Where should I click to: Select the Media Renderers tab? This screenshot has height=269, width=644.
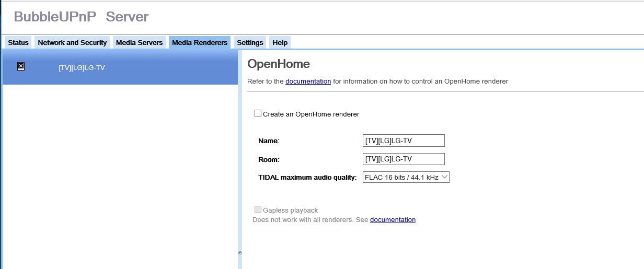tap(200, 42)
